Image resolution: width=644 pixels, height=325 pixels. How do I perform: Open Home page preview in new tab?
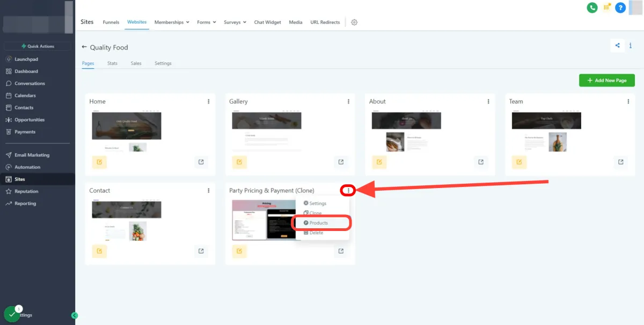pyautogui.click(x=201, y=162)
